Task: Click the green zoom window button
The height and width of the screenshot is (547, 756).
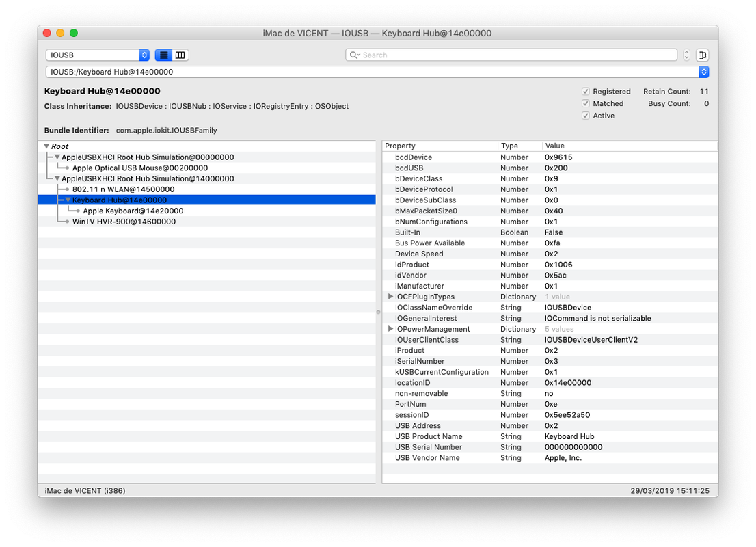Action: [x=74, y=33]
